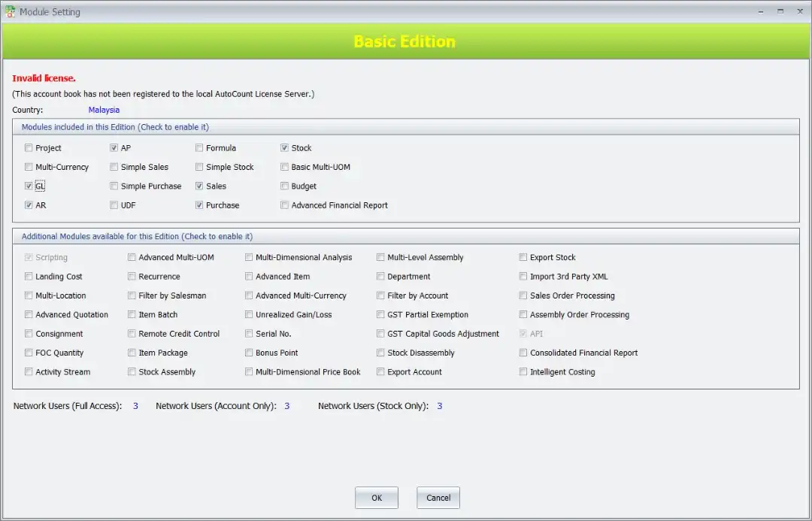Enable the Budget module
The height and width of the screenshot is (521, 812).
(284, 186)
